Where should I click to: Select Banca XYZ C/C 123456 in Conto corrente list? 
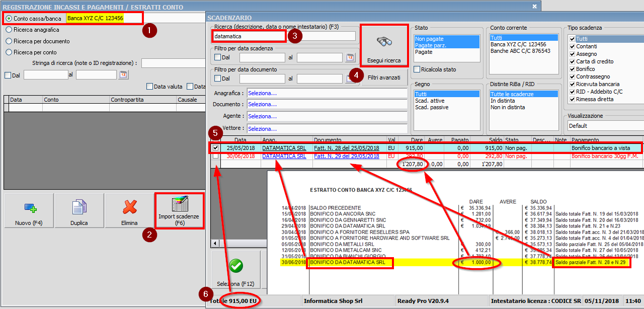coord(524,44)
